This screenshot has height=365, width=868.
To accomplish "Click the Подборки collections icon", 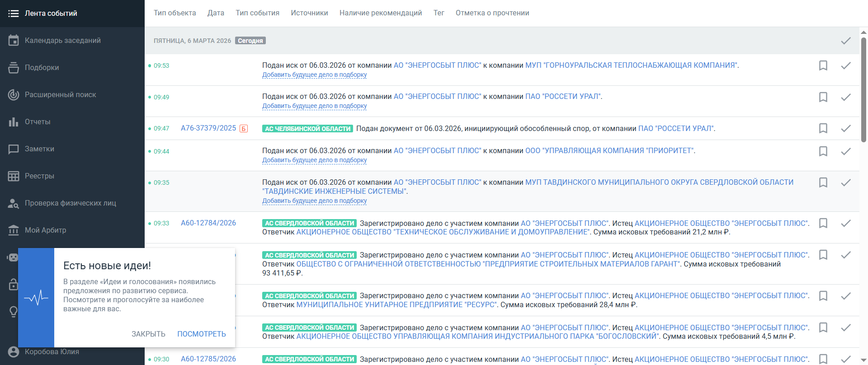I will tap(14, 67).
